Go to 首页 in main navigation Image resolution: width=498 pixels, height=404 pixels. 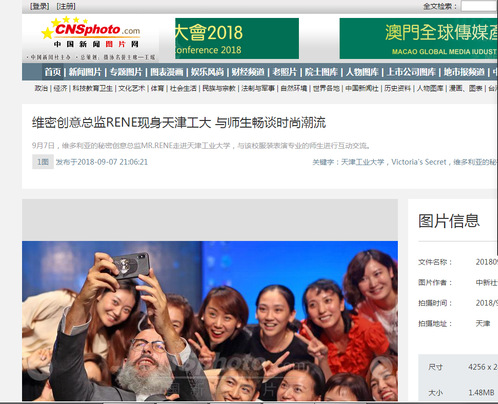point(53,72)
